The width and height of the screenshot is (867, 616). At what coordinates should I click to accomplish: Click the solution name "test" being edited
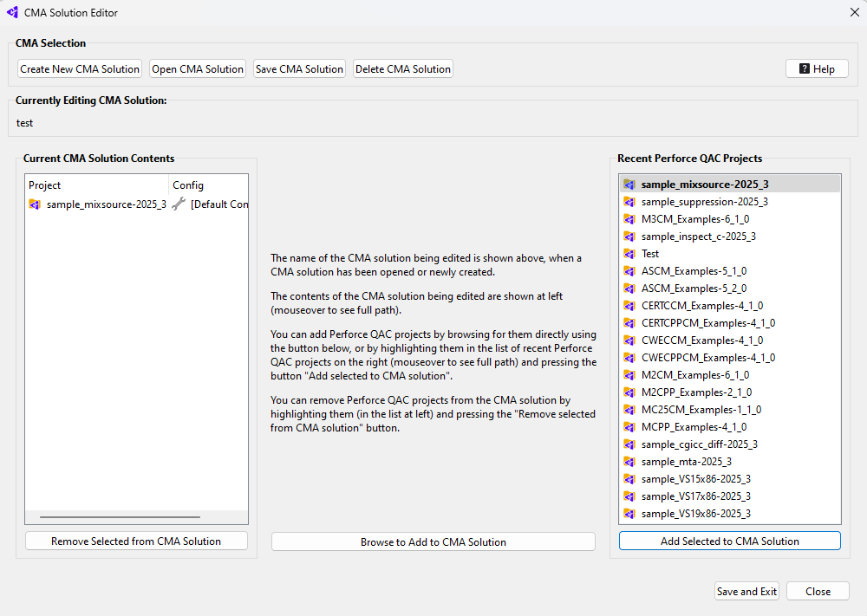(x=25, y=123)
